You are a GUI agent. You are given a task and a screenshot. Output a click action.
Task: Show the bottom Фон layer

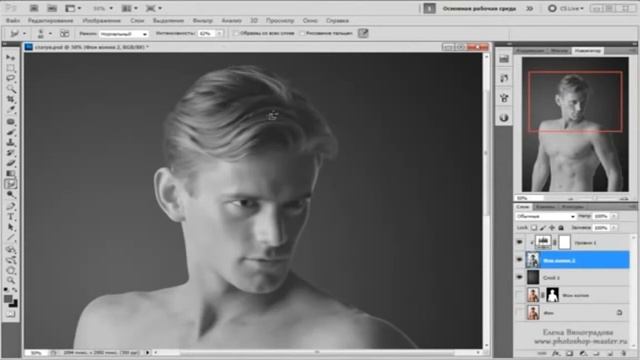coord(519,313)
